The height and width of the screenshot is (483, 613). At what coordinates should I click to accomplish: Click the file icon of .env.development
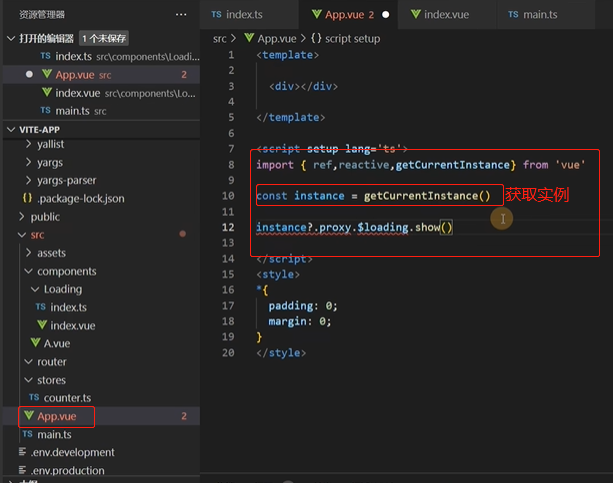click(x=22, y=452)
